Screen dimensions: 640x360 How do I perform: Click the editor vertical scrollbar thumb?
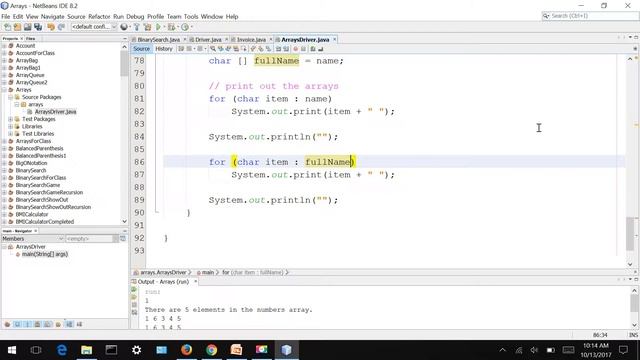[x=630, y=233]
